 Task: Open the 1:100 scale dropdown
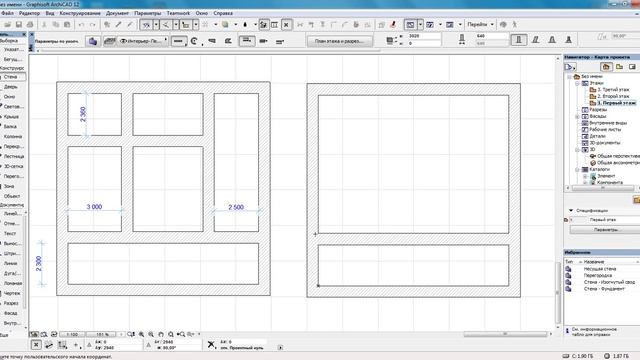coord(72,334)
